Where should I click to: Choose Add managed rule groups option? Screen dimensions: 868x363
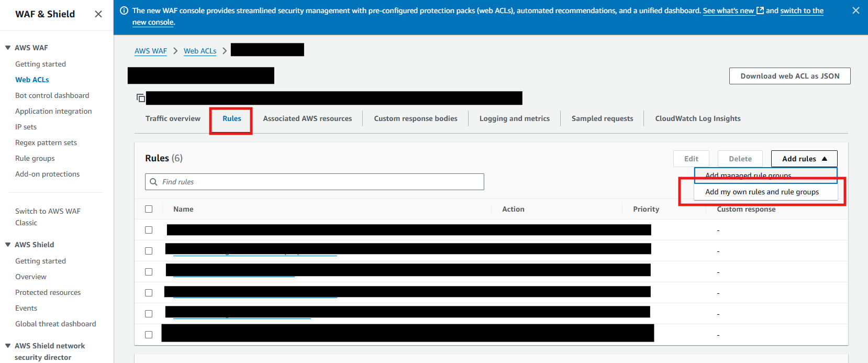pyautogui.click(x=766, y=175)
